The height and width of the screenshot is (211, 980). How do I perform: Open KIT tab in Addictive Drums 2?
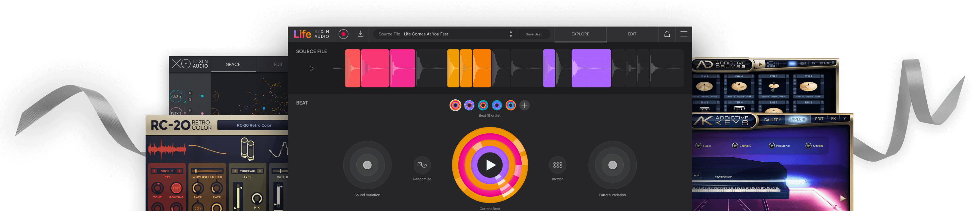coord(792,64)
